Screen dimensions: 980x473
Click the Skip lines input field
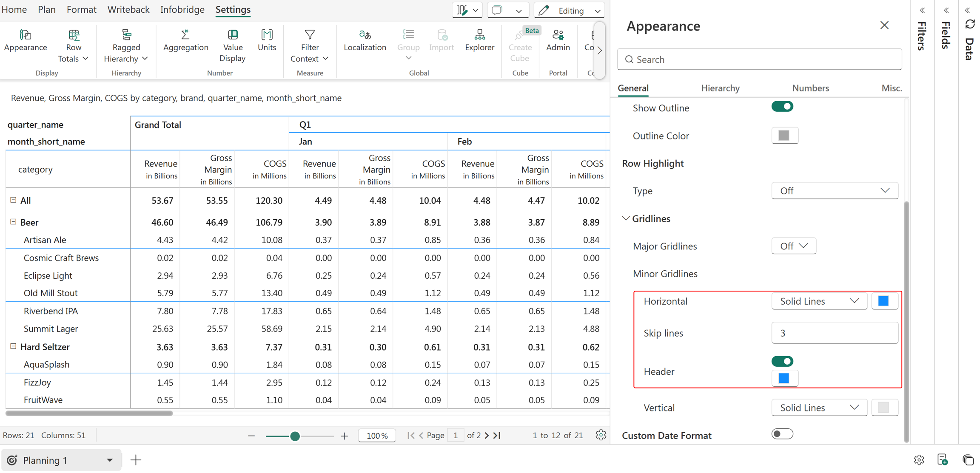tap(835, 333)
